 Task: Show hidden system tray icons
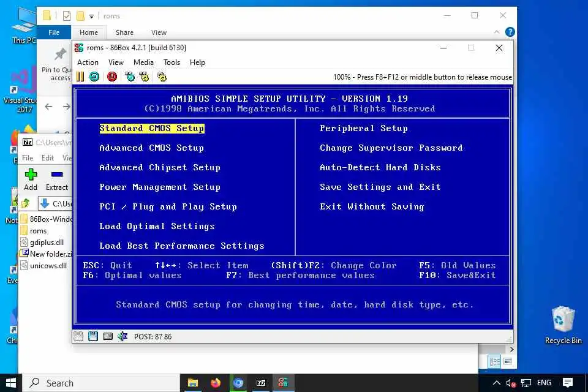[497, 383]
